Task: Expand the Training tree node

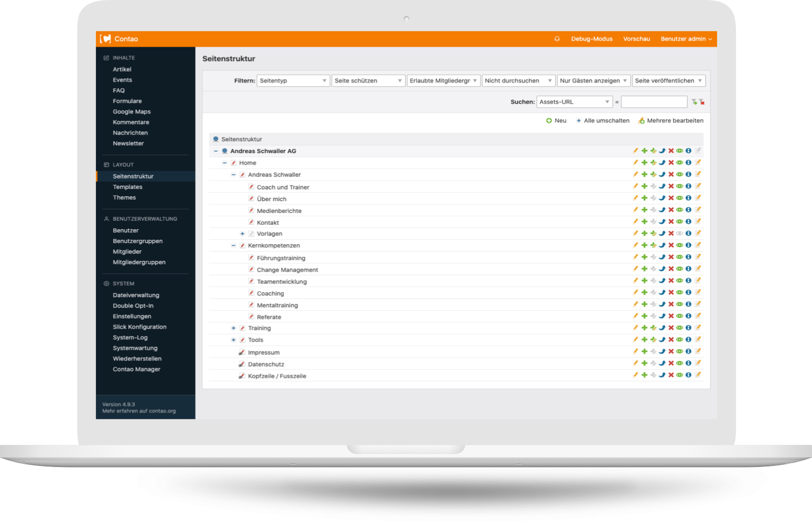Action: (x=233, y=328)
